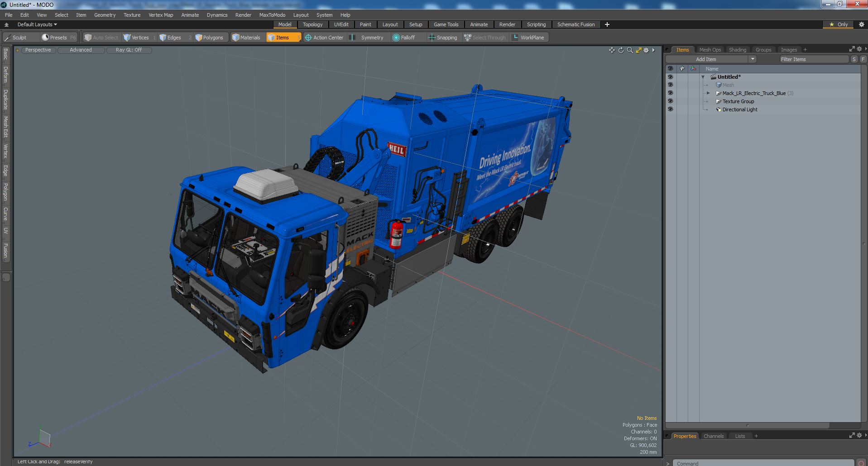868x466 pixels.
Task: Maximize the Items panel
Action: tap(852, 49)
